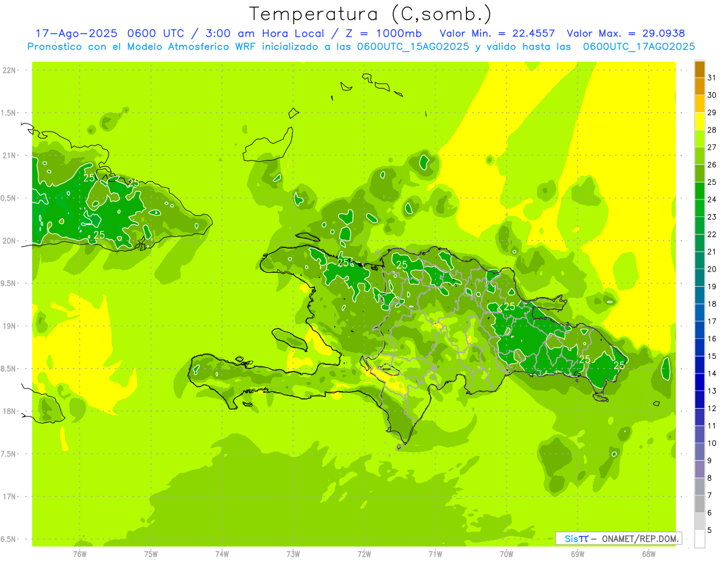Click the amber color scale swatch between 29 and 30
Screen dimensions: 728x562
[x=699, y=104]
